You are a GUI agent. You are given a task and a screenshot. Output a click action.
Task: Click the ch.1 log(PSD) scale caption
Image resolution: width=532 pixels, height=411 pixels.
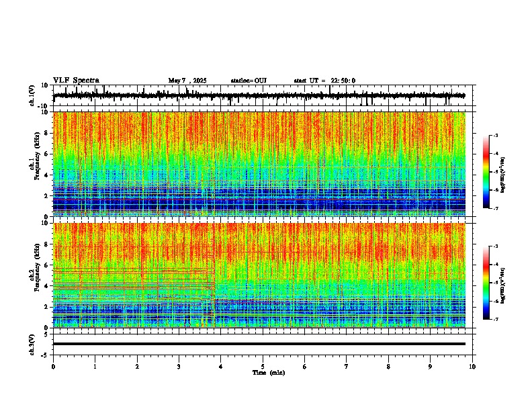point(503,175)
